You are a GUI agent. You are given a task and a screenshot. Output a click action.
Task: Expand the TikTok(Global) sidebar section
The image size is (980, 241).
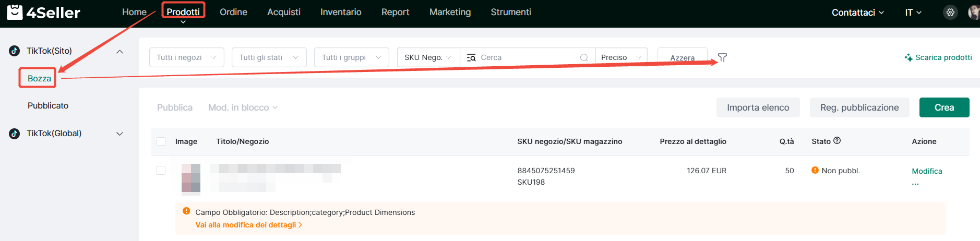(x=119, y=134)
